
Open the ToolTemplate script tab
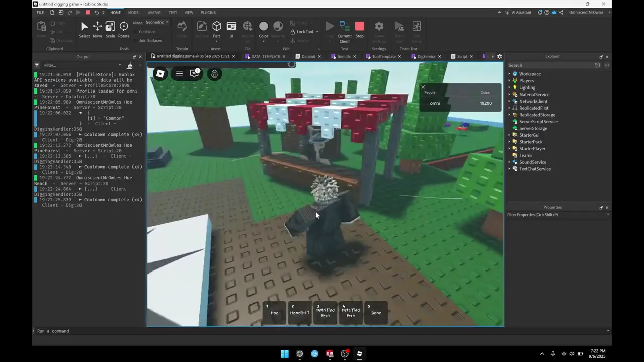[x=384, y=56]
